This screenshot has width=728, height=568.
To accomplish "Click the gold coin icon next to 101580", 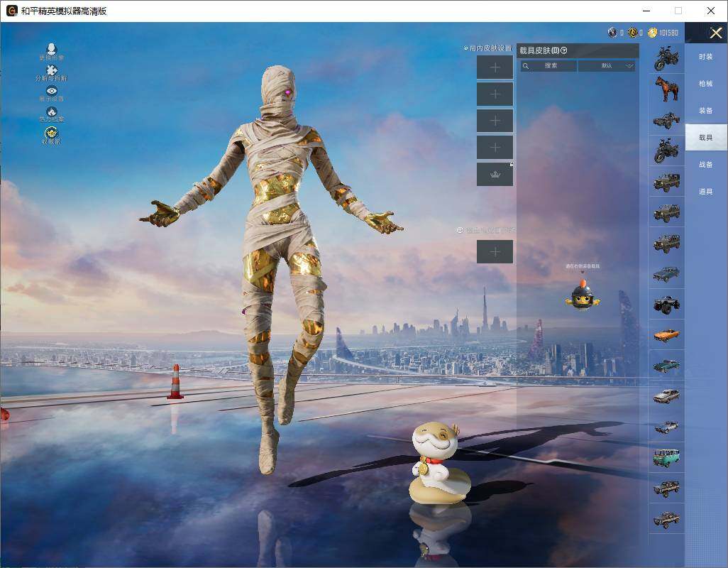I will click(652, 33).
